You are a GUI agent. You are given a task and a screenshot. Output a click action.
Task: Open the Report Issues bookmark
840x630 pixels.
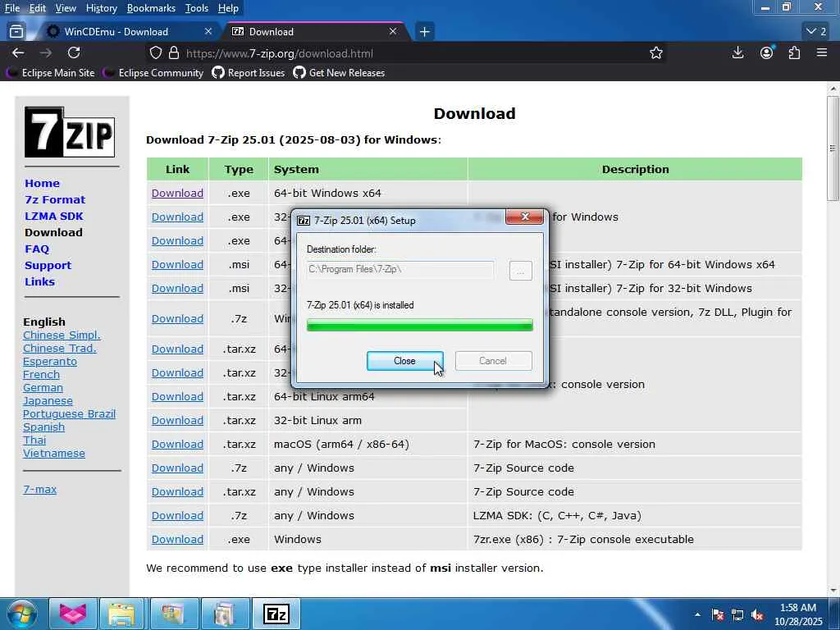pos(249,73)
